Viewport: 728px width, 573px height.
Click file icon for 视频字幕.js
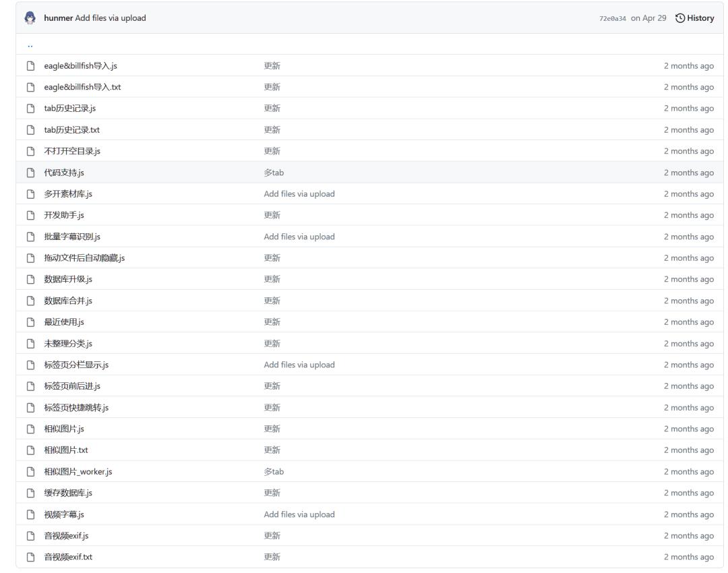30,514
